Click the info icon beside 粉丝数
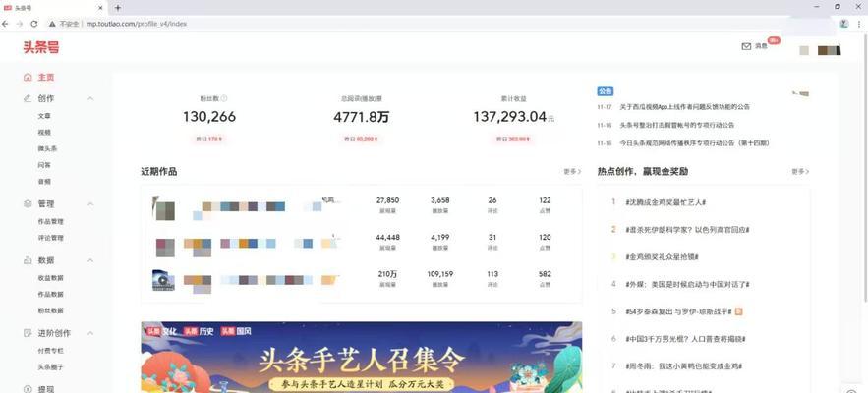 tap(224, 98)
